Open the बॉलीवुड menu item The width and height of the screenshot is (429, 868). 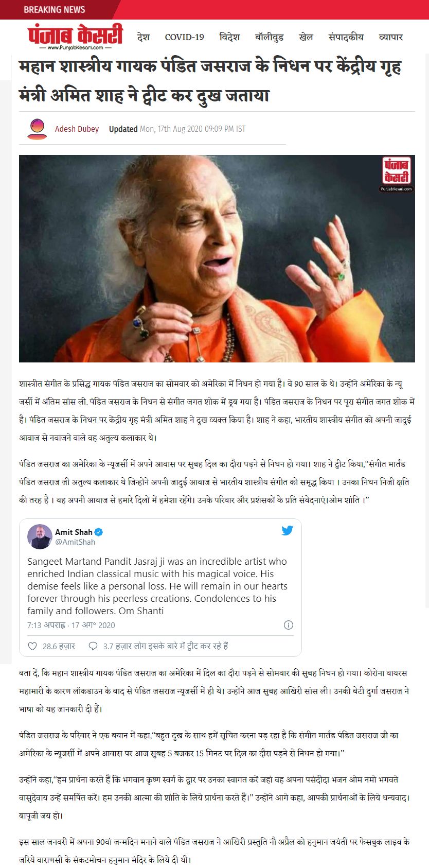pyautogui.click(x=269, y=37)
